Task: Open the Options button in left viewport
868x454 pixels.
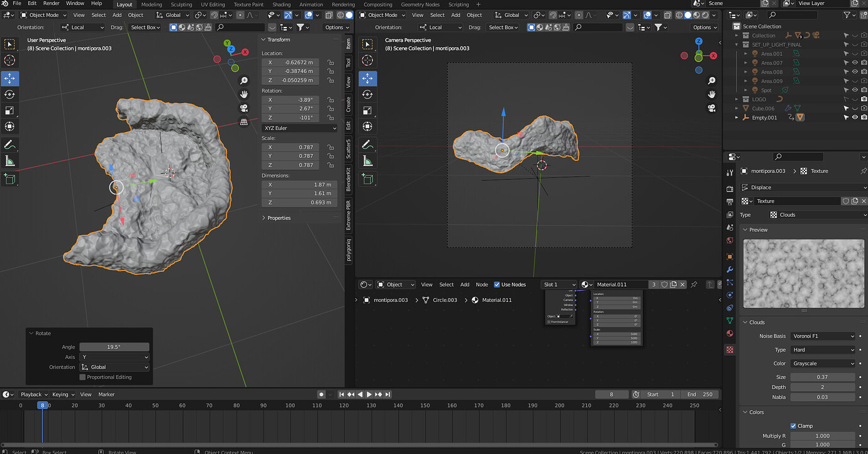Action: tap(337, 27)
